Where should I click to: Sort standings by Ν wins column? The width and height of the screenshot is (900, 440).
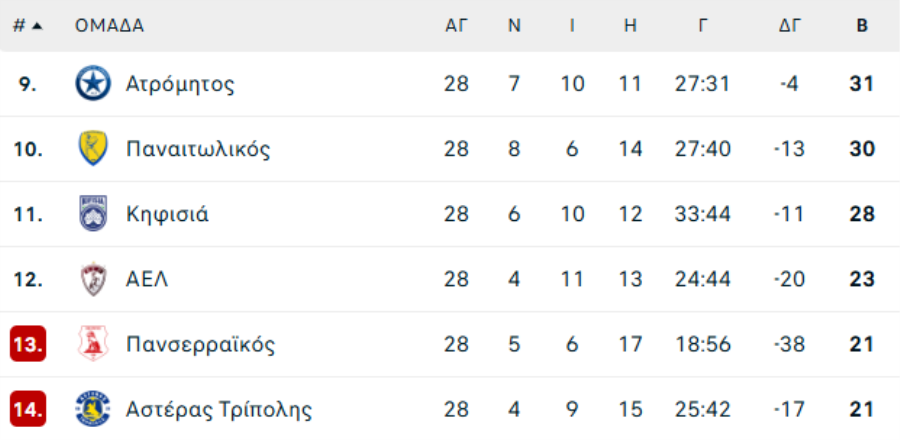click(514, 26)
